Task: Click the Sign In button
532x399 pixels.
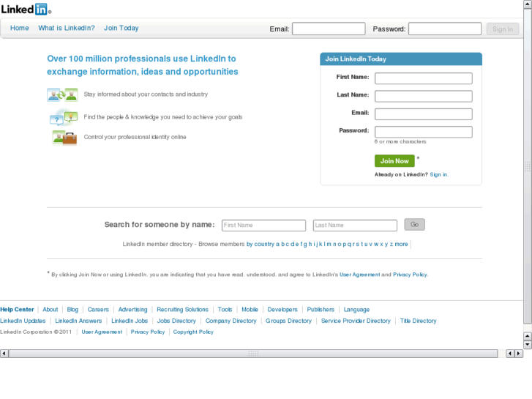Action: point(503,29)
